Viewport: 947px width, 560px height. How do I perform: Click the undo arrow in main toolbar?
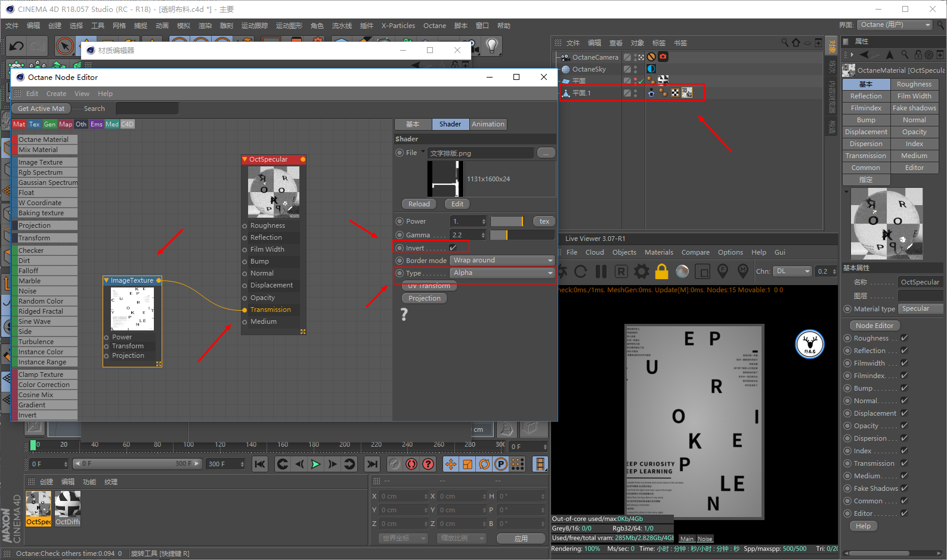click(17, 46)
